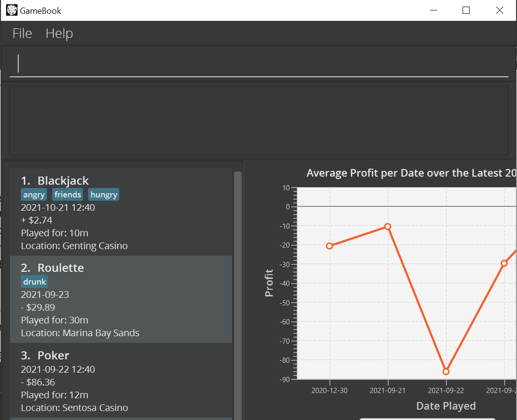
Task: Click the graph data point for 2021-09-22
Action: point(446,372)
